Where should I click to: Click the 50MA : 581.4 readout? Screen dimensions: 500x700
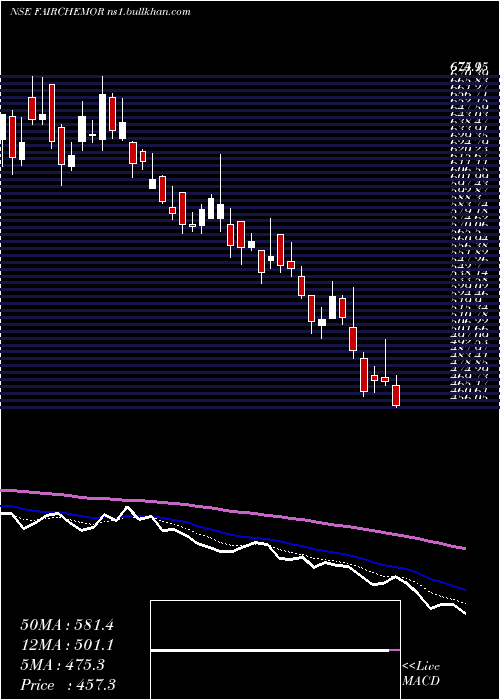pyautogui.click(x=67, y=625)
